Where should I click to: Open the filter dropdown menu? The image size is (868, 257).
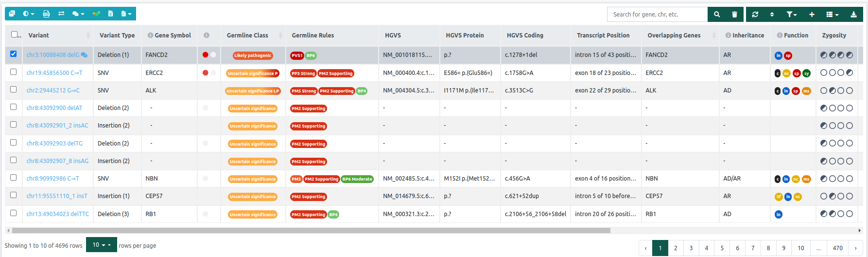(x=791, y=15)
